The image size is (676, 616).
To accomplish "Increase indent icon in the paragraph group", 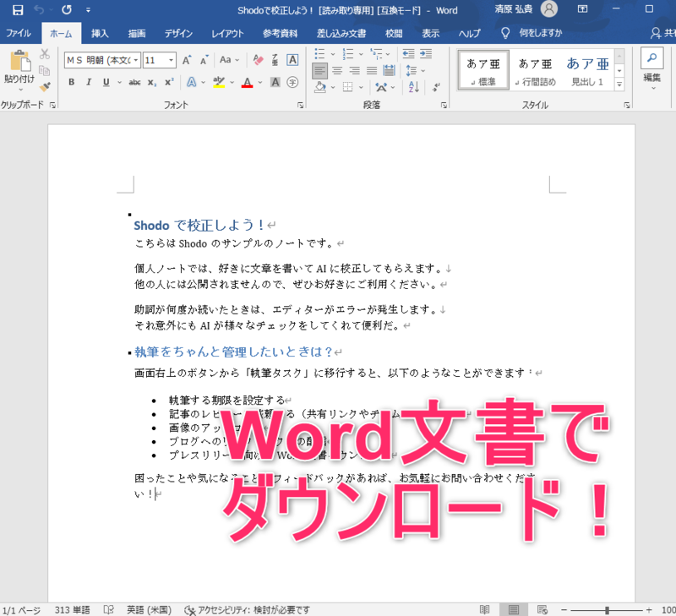I will point(426,53).
